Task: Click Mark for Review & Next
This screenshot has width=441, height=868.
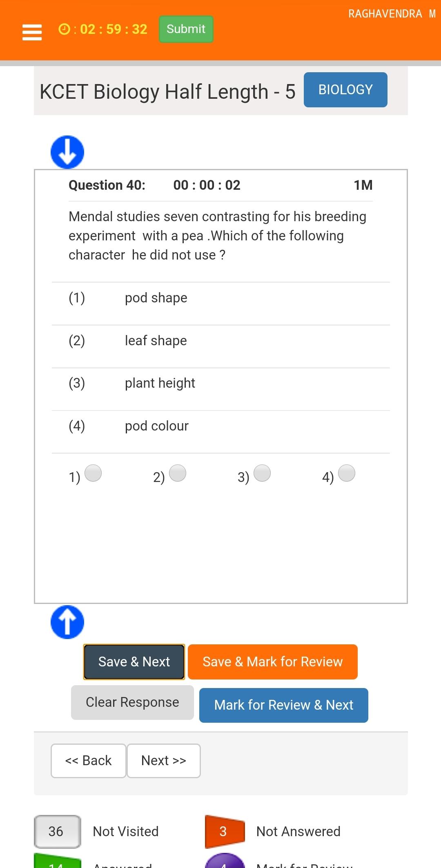Action: click(x=284, y=705)
